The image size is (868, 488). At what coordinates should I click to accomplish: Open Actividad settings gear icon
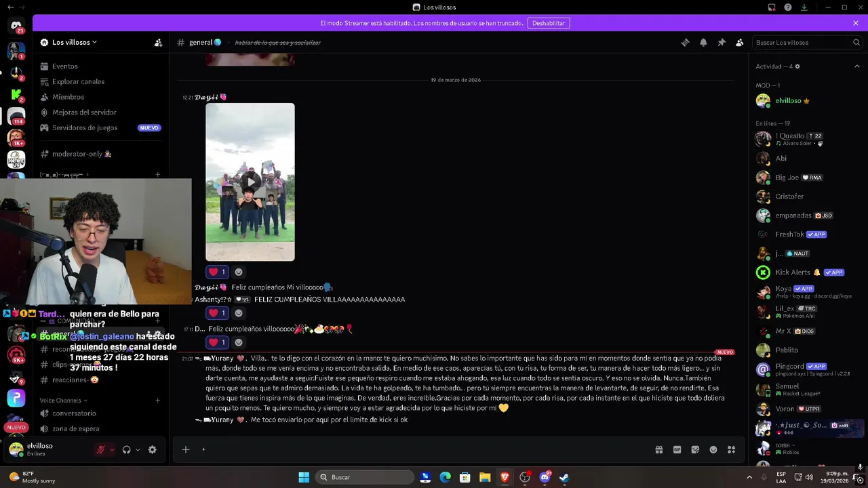(x=797, y=66)
